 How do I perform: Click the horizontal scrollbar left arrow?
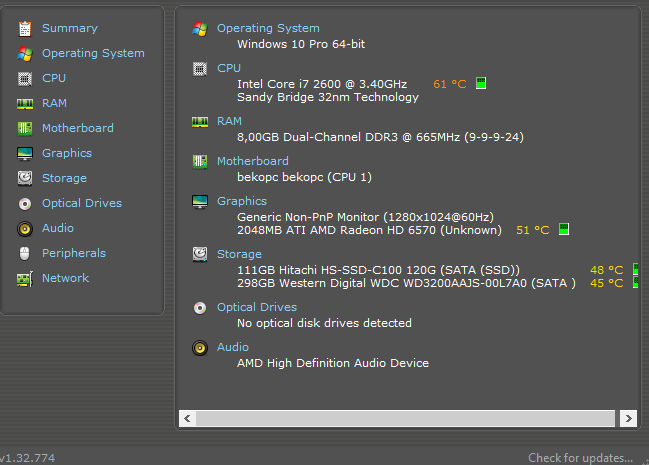coord(187,418)
